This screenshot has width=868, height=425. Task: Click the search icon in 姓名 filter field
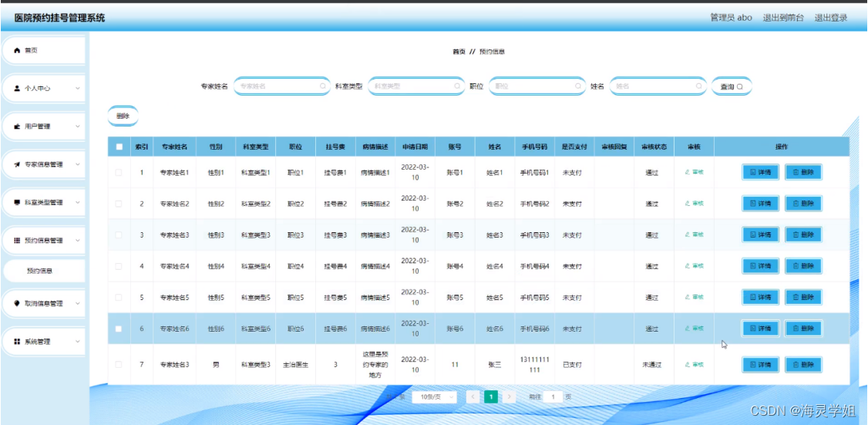click(698, 86)
